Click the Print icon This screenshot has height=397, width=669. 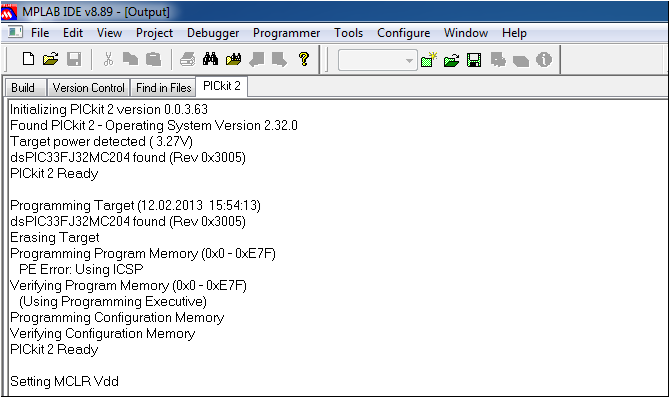pos(187,59)
